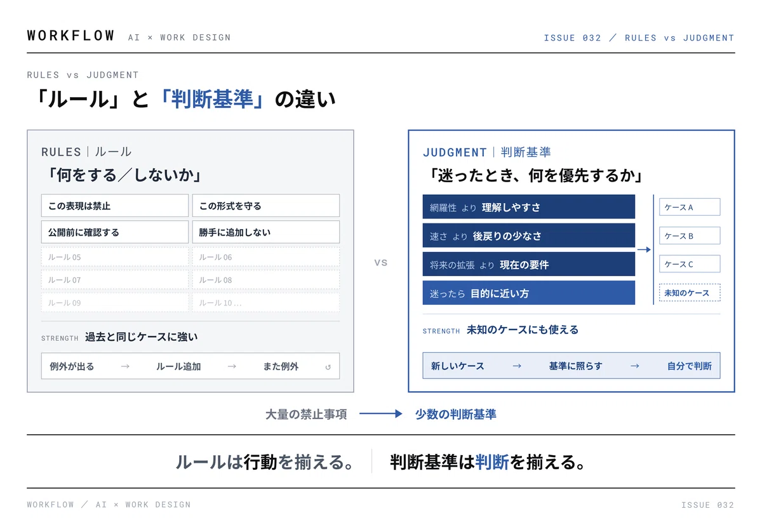Click '例外が出る' in the rules flow

coord(72,366)
